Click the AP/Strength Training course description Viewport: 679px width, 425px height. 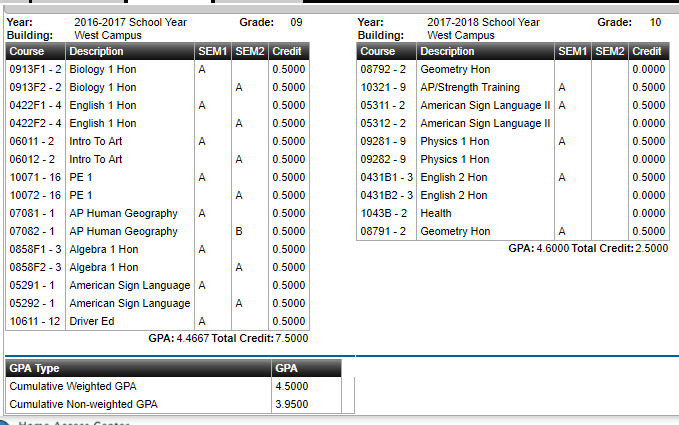[470, 87]
